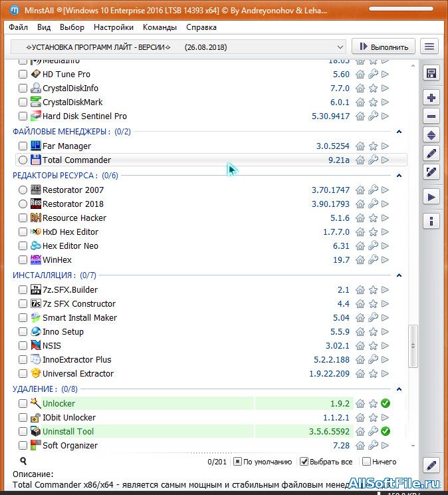Click the save icon in right sidebar
This screenshot has width=448, height=495.
pyautogui.click(x=431, y=73)
